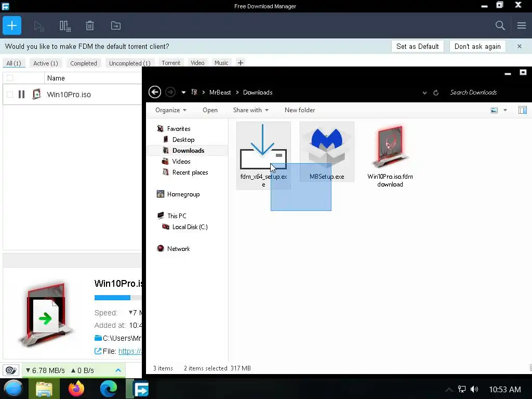Select Favorites in navigation pane
This screenshot has width=532, height=399.
(179, 129)
